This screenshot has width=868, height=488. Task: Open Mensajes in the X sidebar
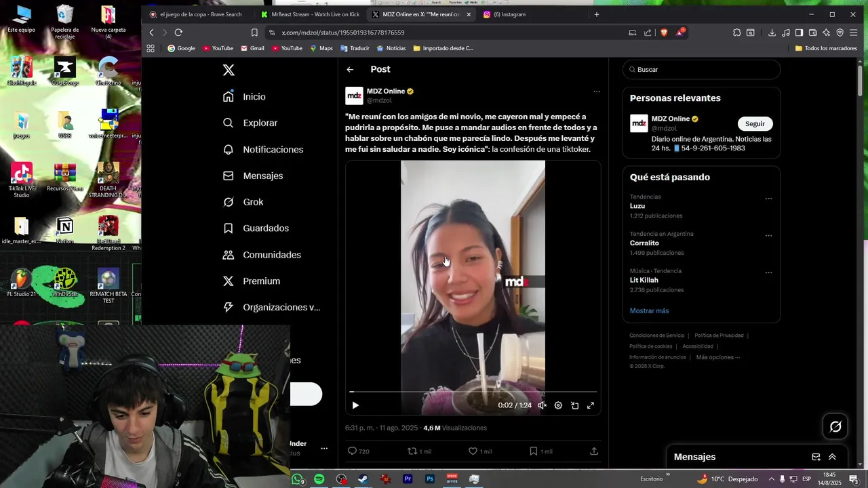(x=253, y=176)
